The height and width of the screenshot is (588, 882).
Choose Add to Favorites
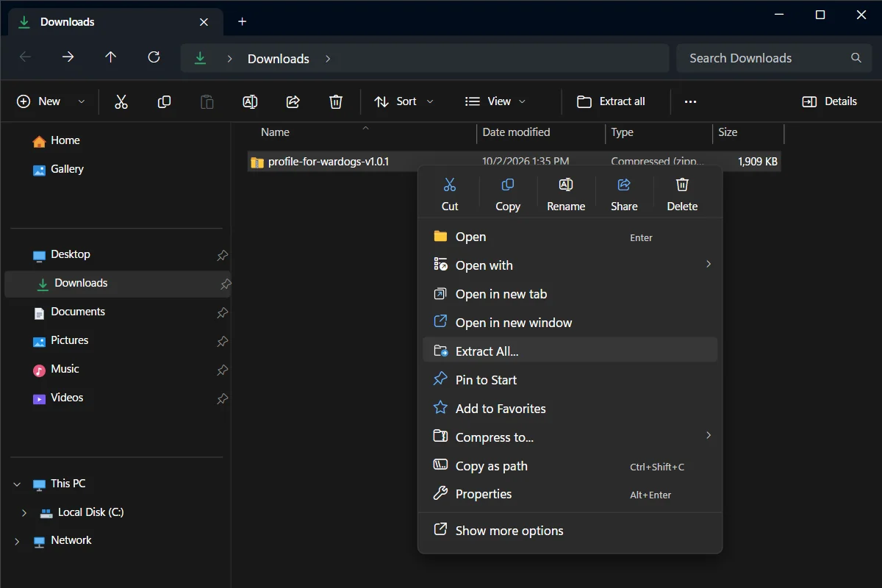pos(570,409)
